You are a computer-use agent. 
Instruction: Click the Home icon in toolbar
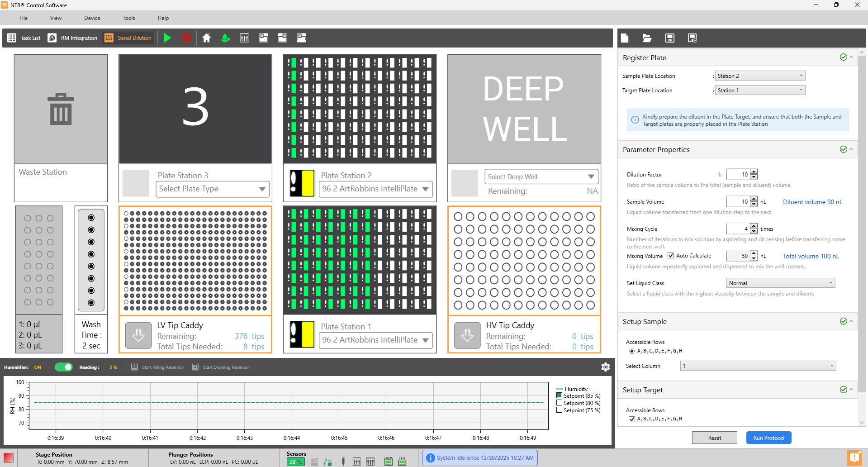click(x=206, y=38)
